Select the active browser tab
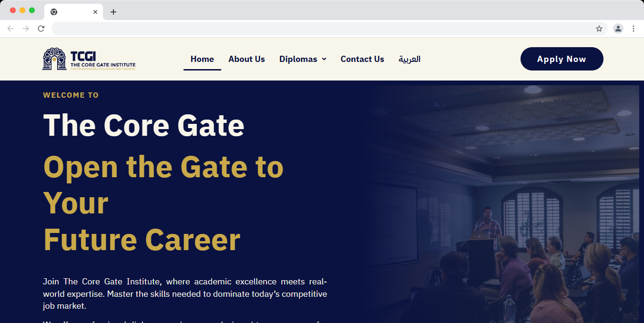 [x=73, y=12]
